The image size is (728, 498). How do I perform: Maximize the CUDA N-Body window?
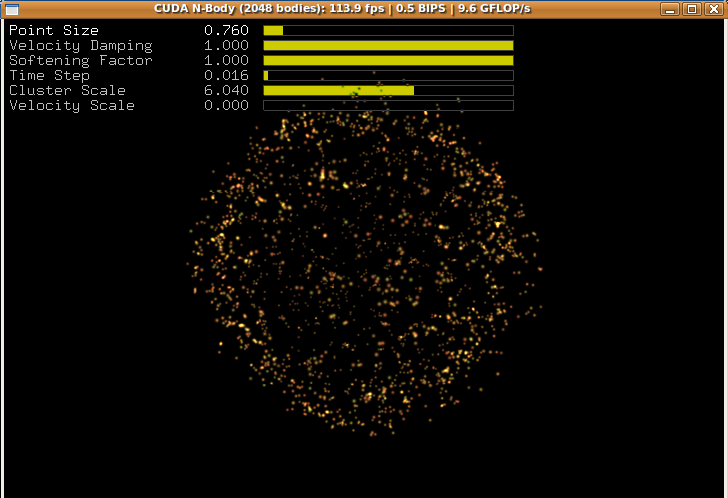click(x=691, y=9)
